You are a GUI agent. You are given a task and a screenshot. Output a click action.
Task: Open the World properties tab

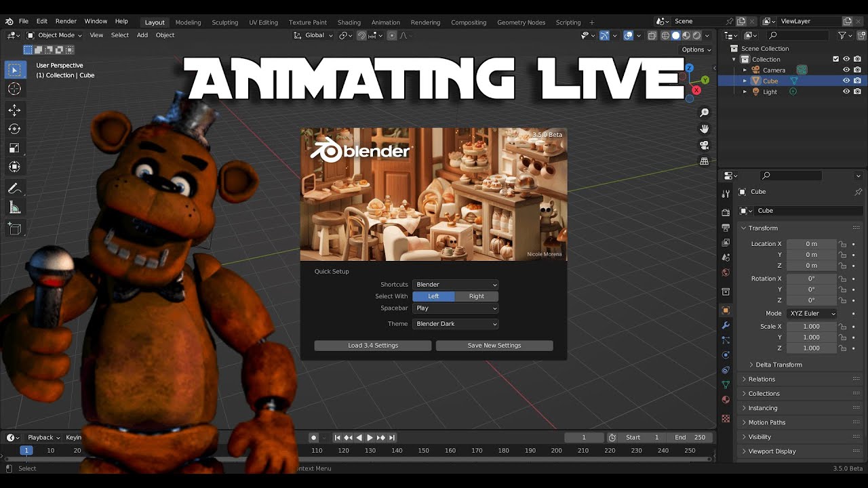(x=726, y=272)
